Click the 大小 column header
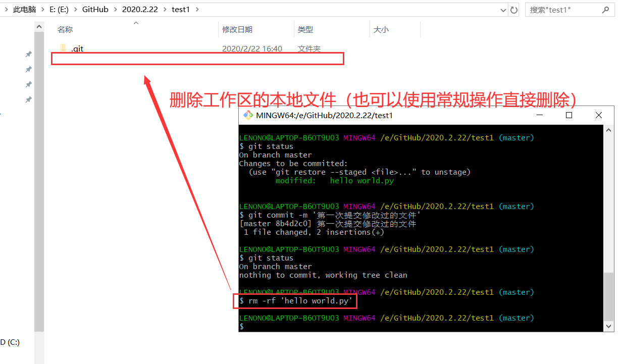The height and width of the screenshot is (364, 620). pyautogui.click(x=381, y=29)
